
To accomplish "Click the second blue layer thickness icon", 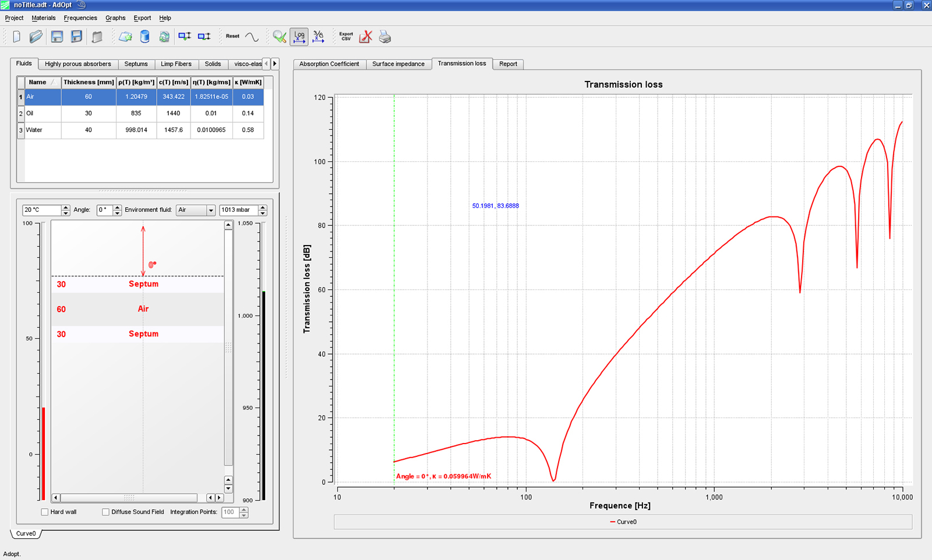I will (x=204, y=37).
